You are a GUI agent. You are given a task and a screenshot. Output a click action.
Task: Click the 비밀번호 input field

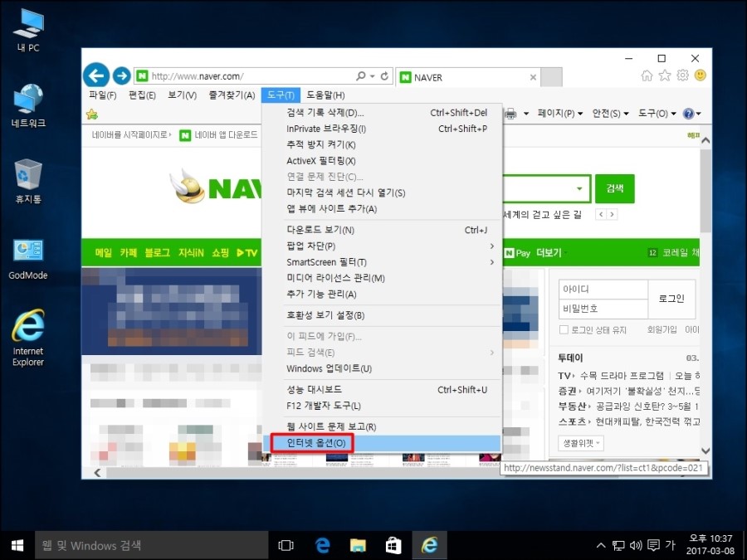(x=603, y=309)
